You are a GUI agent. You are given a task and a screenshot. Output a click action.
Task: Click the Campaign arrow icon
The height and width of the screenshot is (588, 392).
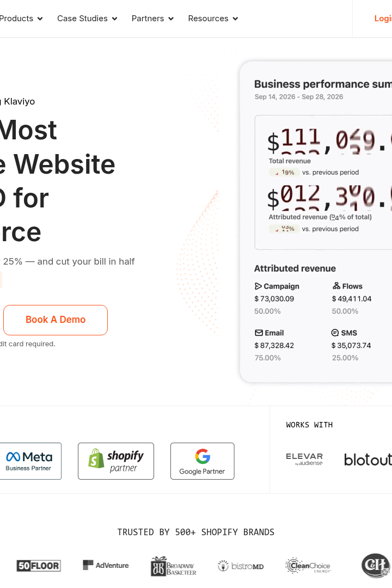point(258,286)
